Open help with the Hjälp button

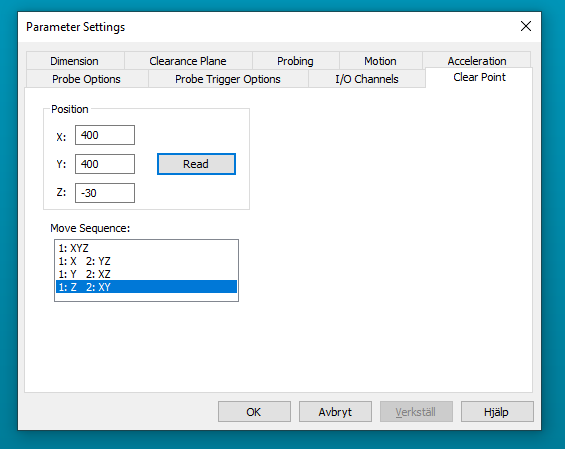497,412
